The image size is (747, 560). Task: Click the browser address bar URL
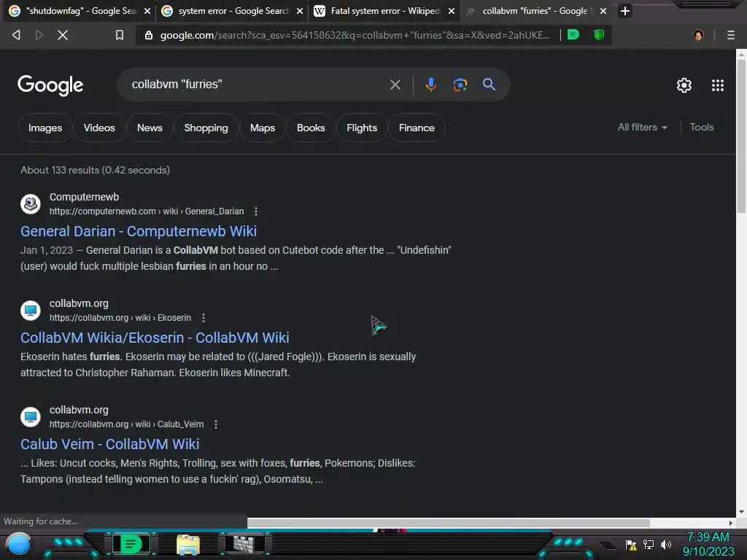pos(355,35)
